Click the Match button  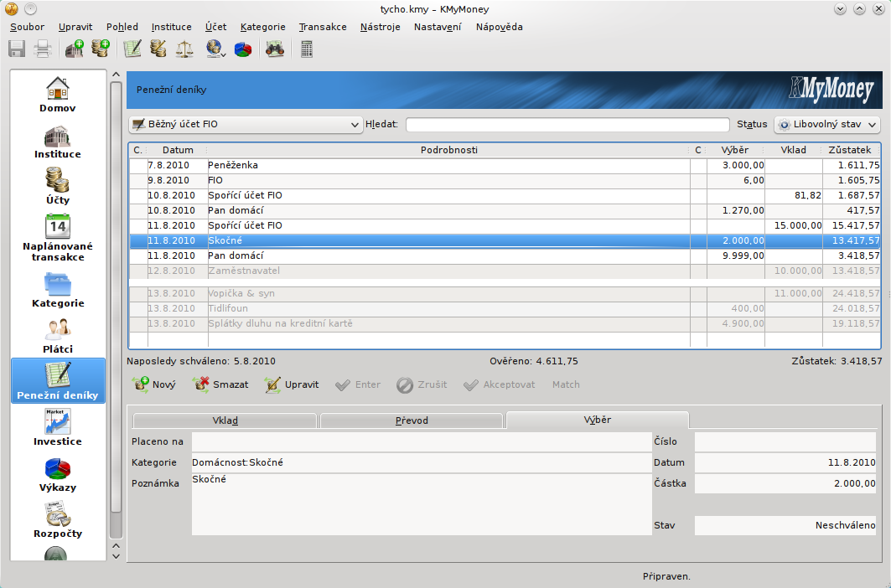(566, 384)
